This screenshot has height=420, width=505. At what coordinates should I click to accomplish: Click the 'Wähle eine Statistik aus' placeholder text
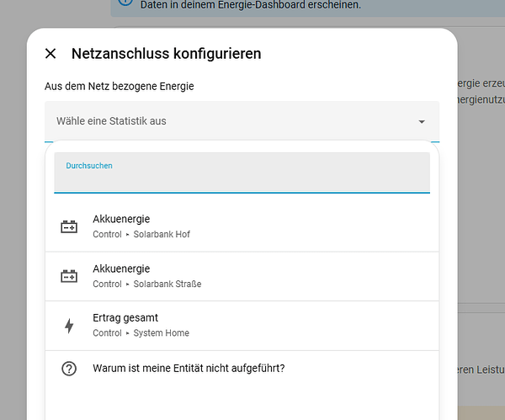tap(111, 121)
